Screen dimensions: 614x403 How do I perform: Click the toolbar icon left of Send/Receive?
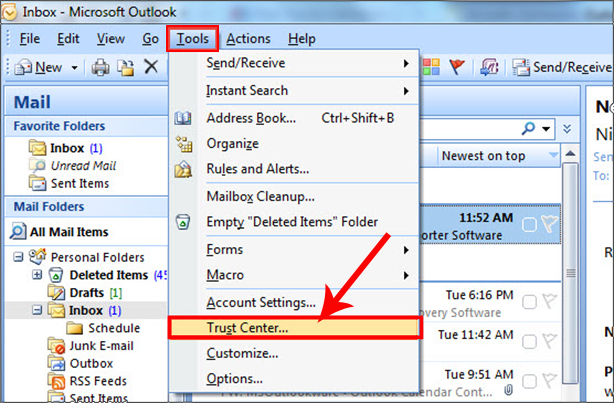[489, 67]
